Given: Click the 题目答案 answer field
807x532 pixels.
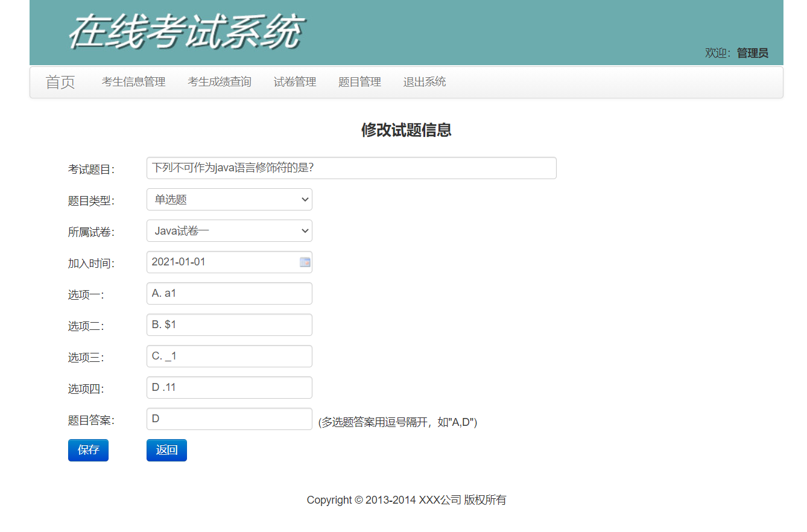Looking at the screenshot, I should [229, 419].
